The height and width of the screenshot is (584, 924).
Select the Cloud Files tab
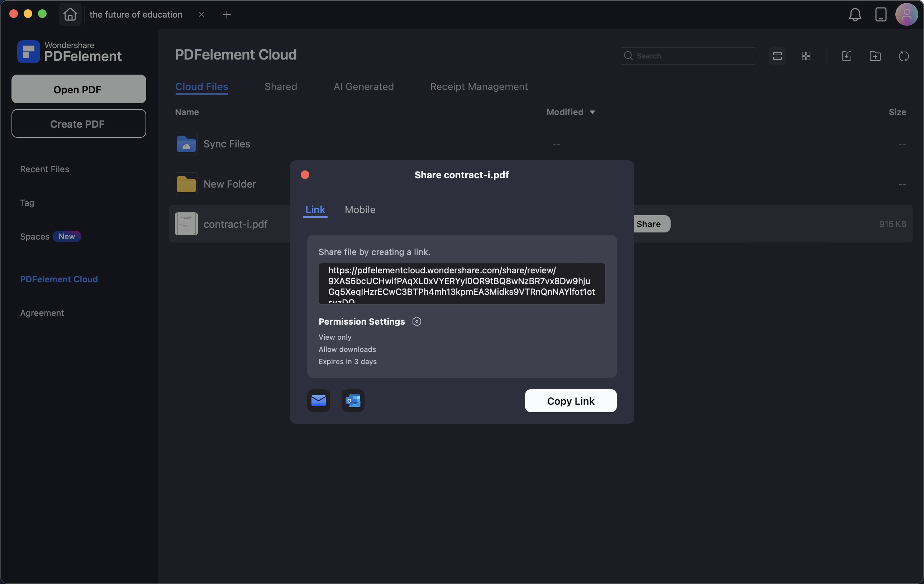(x=201, y=87)
